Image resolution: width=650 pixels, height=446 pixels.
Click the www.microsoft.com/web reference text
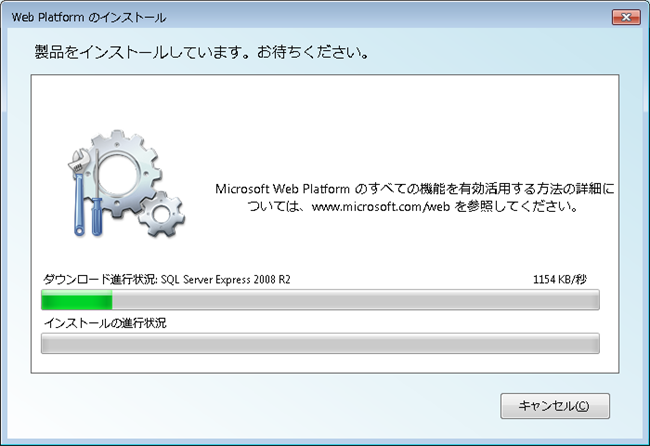381,206
